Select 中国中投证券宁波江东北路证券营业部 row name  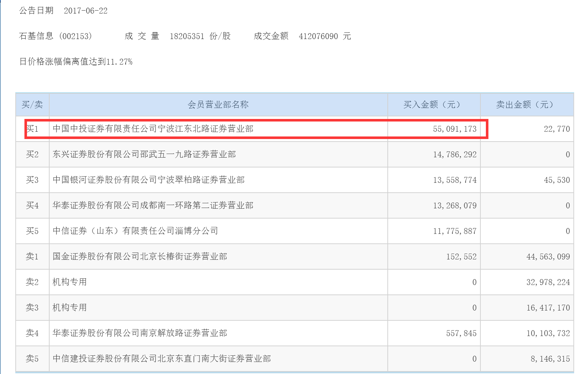[x=153, y=129]
